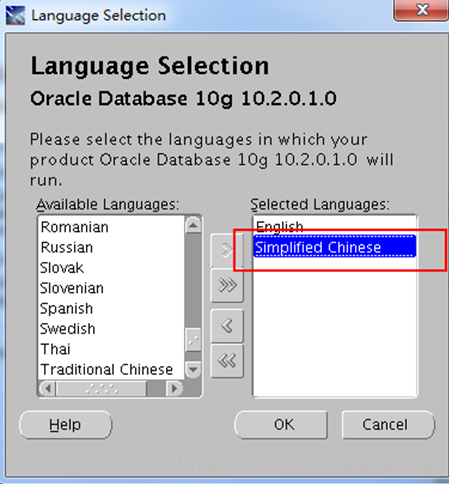Click the right arrow of horizontal scrollbar

pos(174,388)
